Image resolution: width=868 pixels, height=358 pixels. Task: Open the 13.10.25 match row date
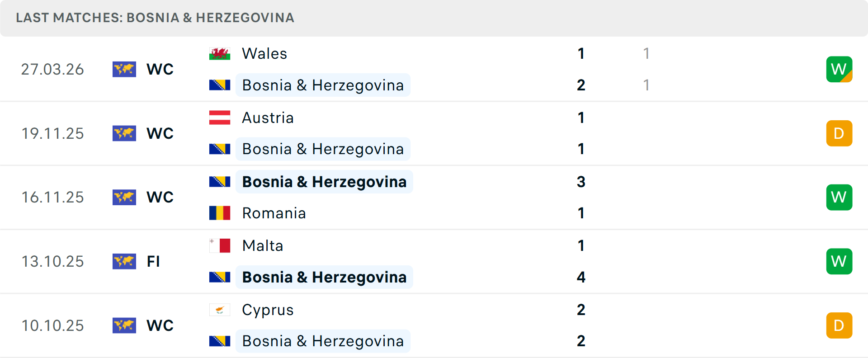coord(53,261)
